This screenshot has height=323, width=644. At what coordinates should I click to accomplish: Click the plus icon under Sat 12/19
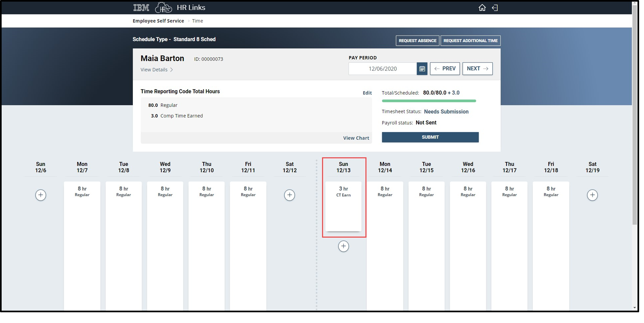[x=592, y=195]
